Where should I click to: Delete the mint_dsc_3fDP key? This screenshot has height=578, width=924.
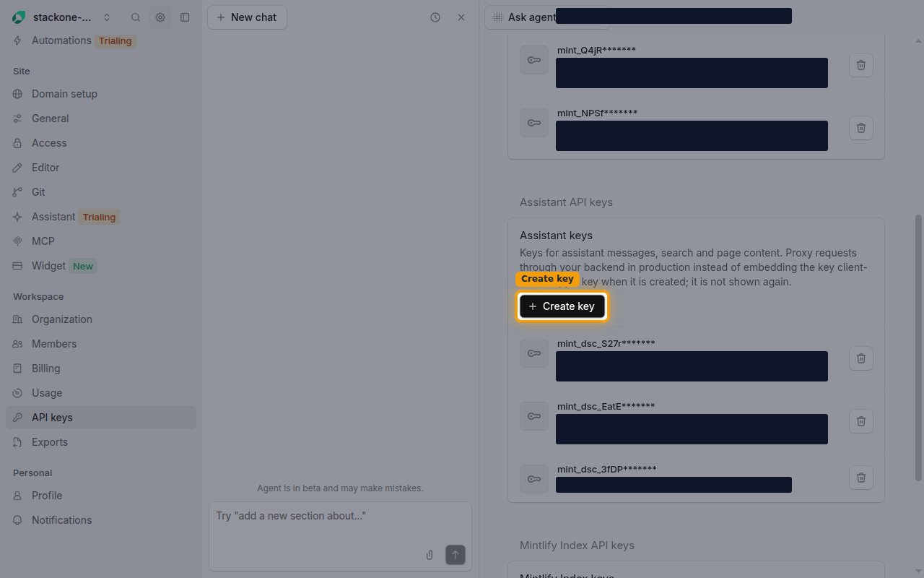click(860, 478)
